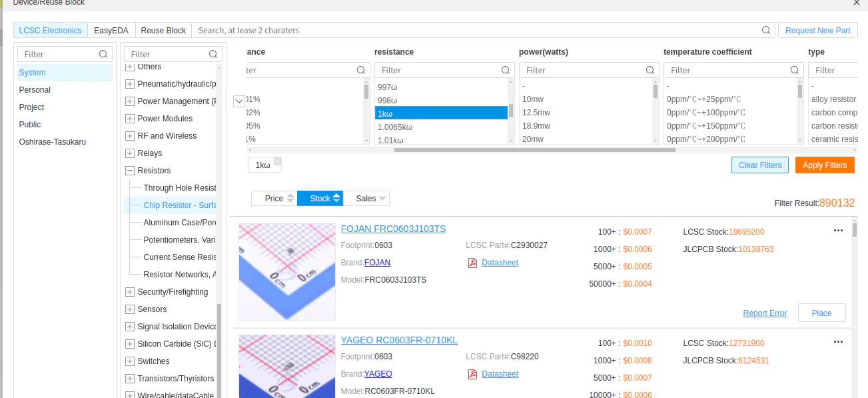Expand Security/Firefighting category
The height and width of the screenshot is (398, 868).
tap(130, 292)
